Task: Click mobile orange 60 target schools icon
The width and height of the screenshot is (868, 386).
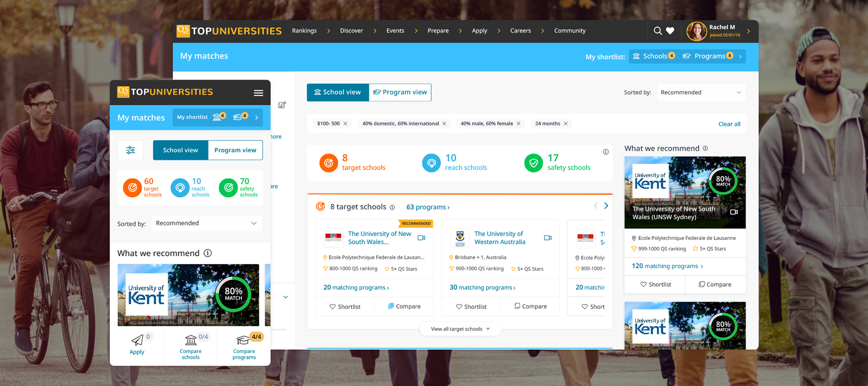Action: pyautogui.click(x=132, y=188)
